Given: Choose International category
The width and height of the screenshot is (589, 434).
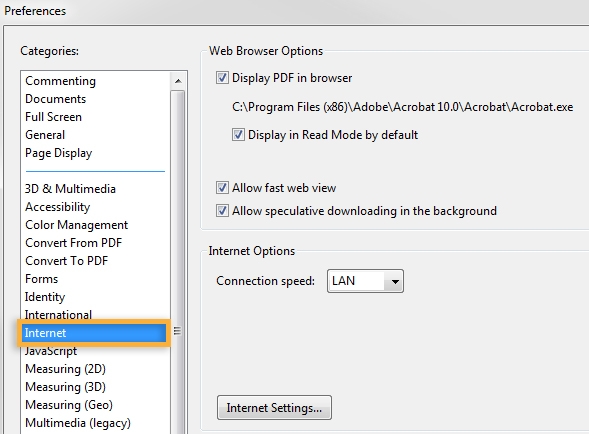Looking at the screenshot, I should coord(58,315).
